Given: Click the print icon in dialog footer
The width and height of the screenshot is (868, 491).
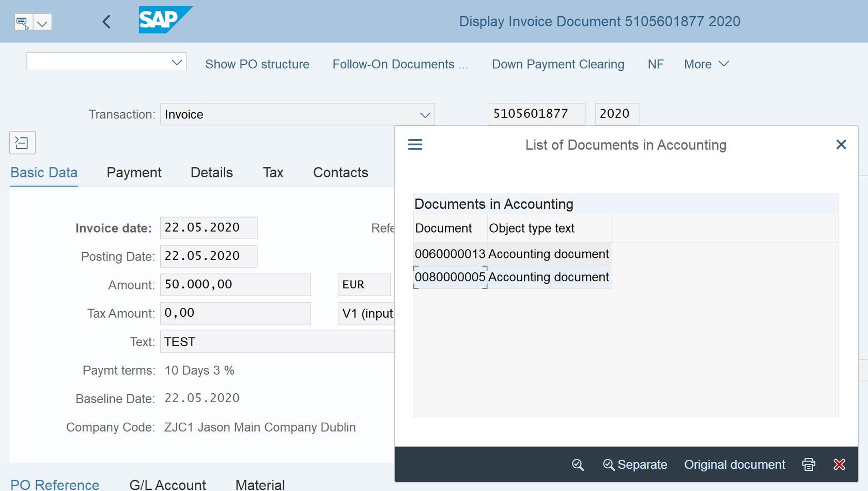Looking at the screenshot, I should pos(809,465).
